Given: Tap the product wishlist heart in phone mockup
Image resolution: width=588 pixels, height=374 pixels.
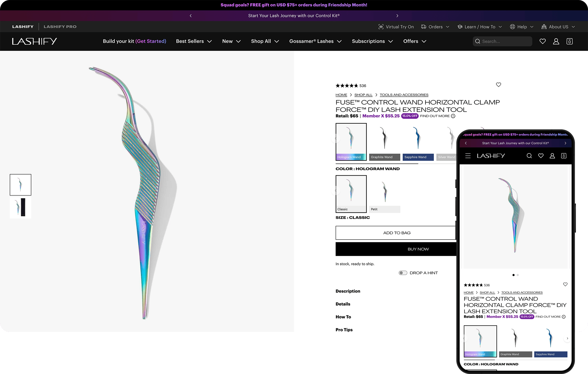Looking at the screenshot, I should pos(565,285).
